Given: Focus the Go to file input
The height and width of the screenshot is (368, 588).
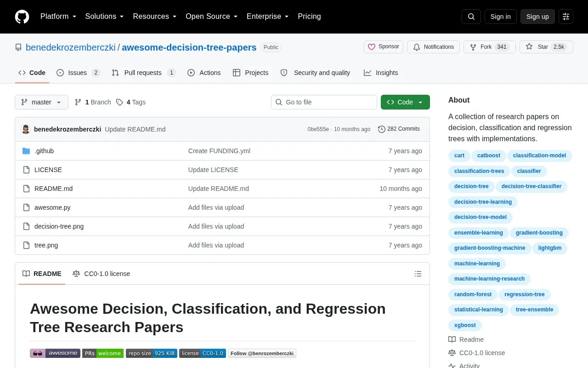Looking at the screenshot, I should pyautogui.click(x=324, y=102).
